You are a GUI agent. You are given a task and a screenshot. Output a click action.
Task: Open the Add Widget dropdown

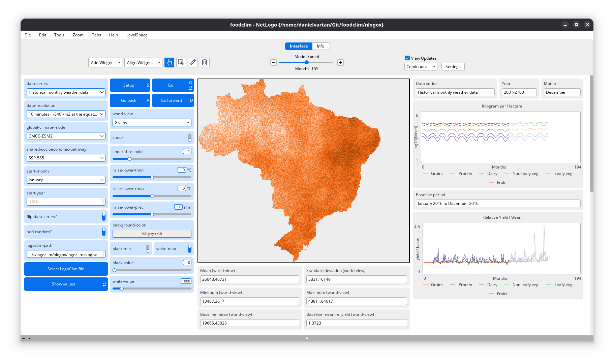[x=105, y=63]
